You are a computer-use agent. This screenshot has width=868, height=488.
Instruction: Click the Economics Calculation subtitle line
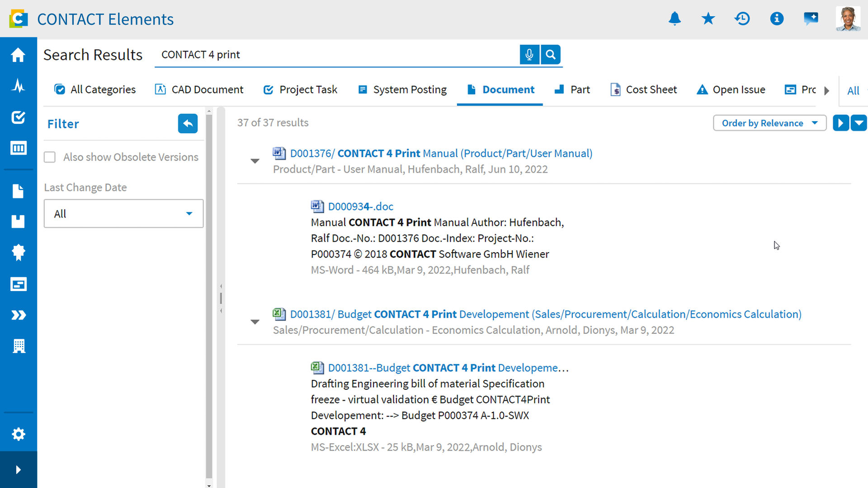[473, 330]
